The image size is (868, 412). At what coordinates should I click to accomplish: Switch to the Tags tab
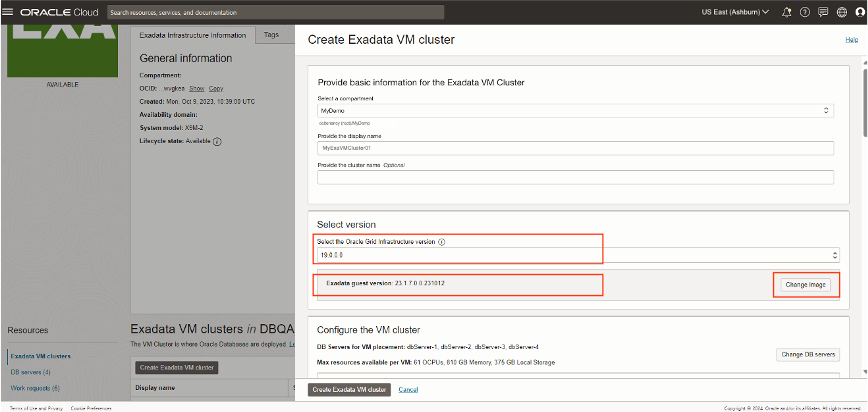click(x=271, y=35)
